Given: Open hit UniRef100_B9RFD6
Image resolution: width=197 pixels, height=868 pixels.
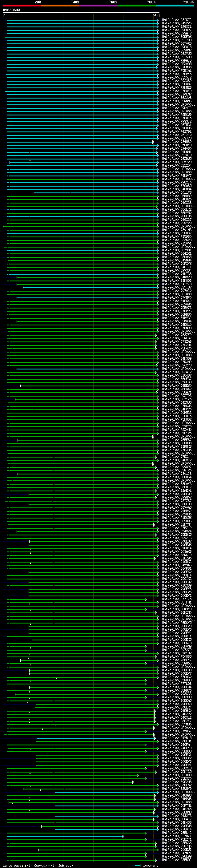Looking at the screenshot, I should pos(177,37).
